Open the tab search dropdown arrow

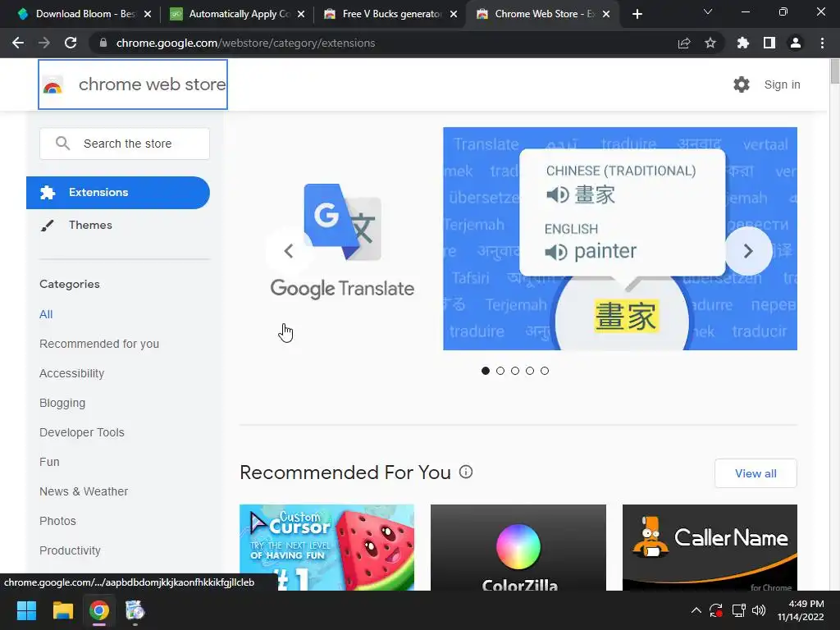[x=708, y=11]
